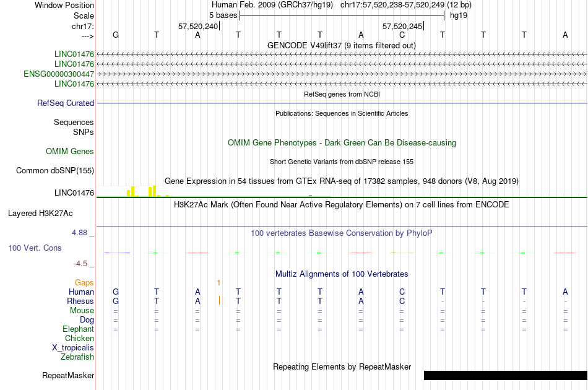This screenshot has width=588, height=390.
Task: Click the orange Gaps label
Action: (x=84, y=283)
